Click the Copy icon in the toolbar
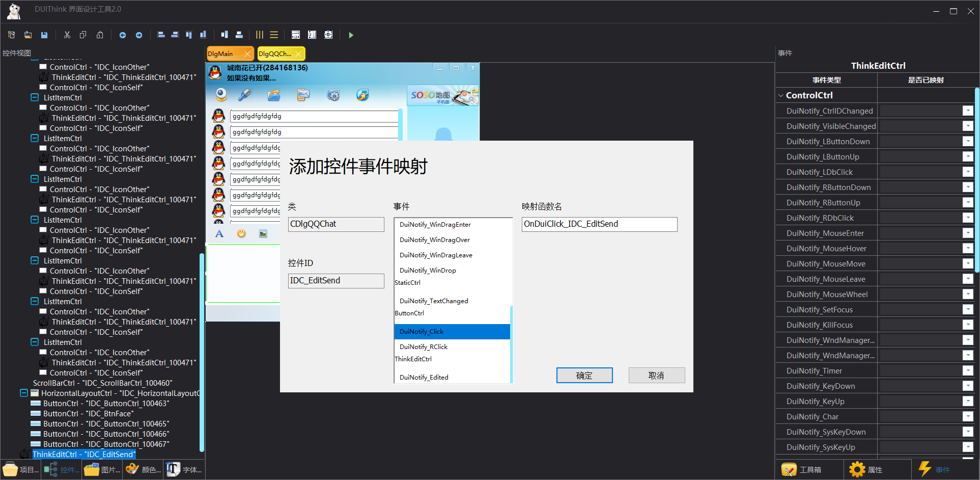Viewport: 980px width, 480px height. click(x=83, y=35)
